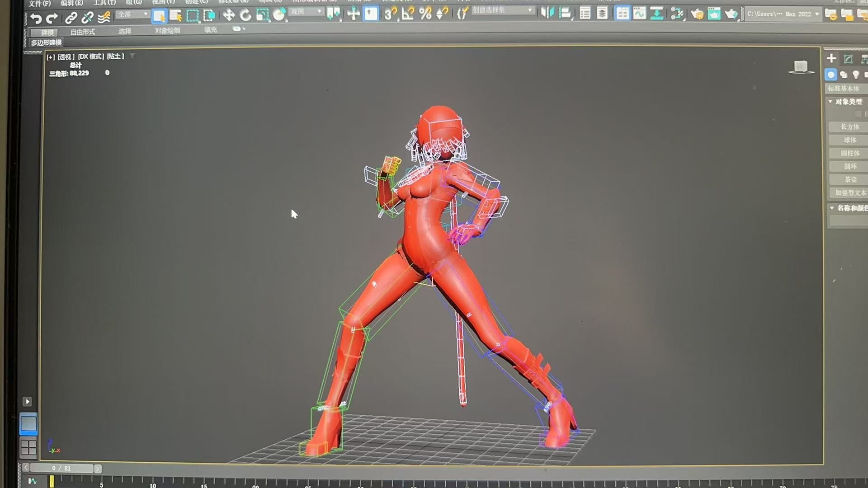Click the 长方体 box button
Screen dimensions: 868x488
(849, 127)
